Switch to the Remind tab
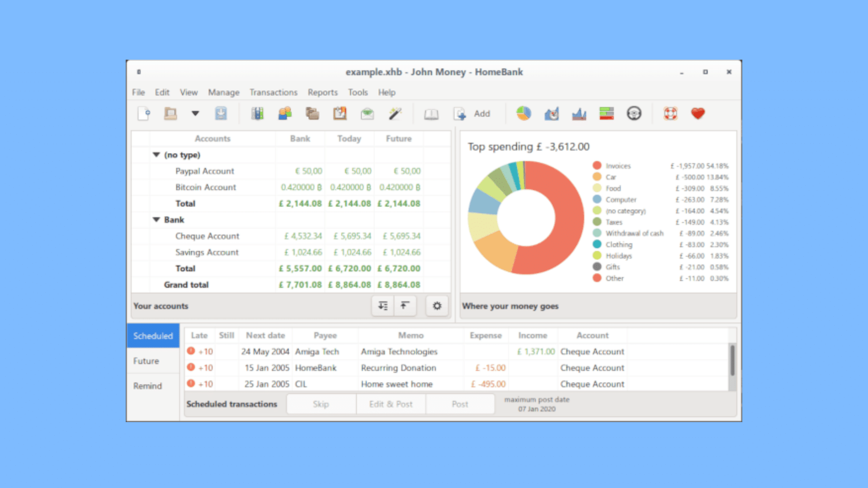The width and height of the screenshot is (868, 488). [153, 386]
